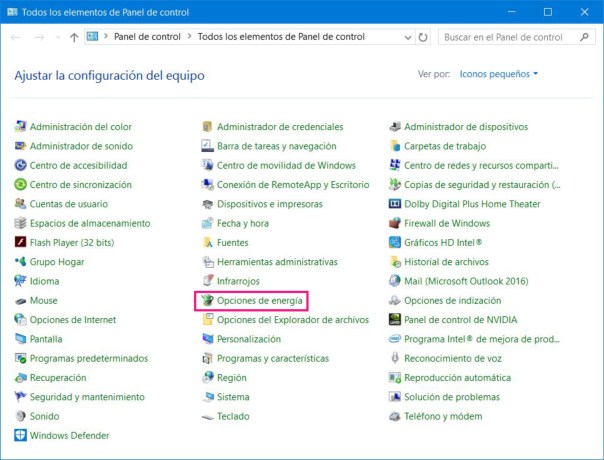Screen dimensions: 604x460
Task: Open the Ver por Iconos pequeños dropdown
Action: point(498,74)
